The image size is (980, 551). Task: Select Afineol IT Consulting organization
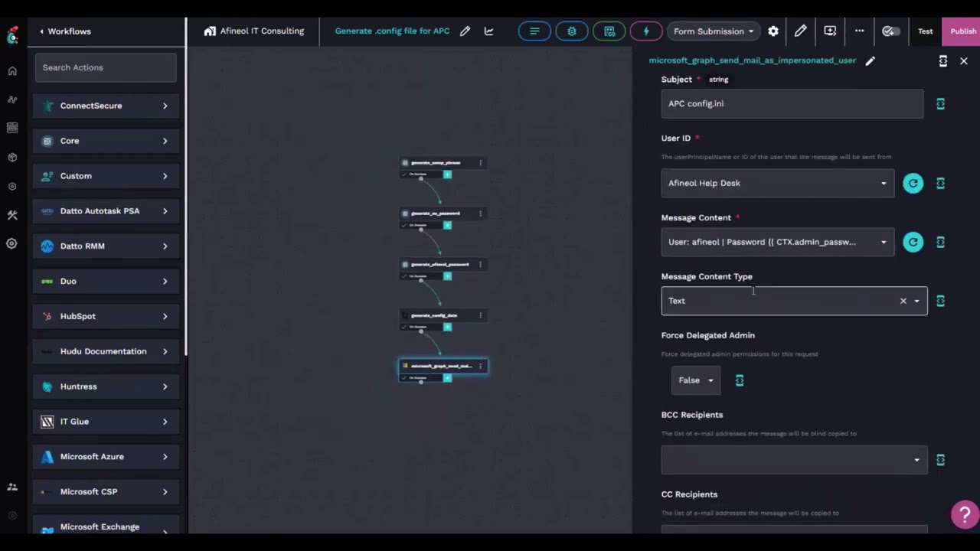(253, 31)
